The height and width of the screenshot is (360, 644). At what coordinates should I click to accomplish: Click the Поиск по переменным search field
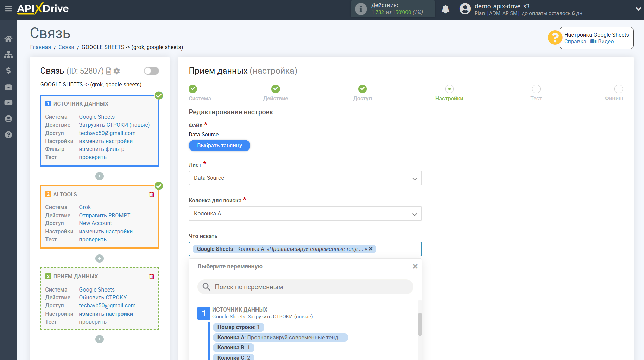pos(305,287)
